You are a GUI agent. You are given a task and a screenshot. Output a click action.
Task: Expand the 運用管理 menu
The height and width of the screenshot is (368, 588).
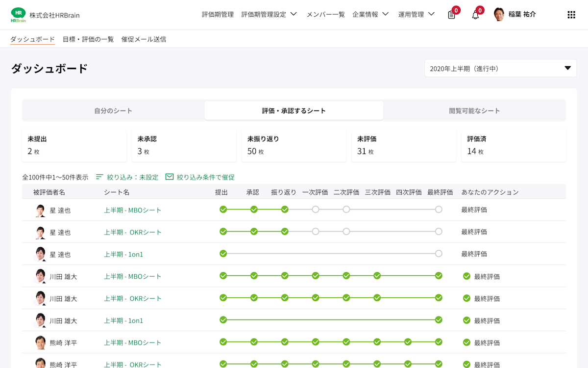pyautogui.click(x=416, y=15)
